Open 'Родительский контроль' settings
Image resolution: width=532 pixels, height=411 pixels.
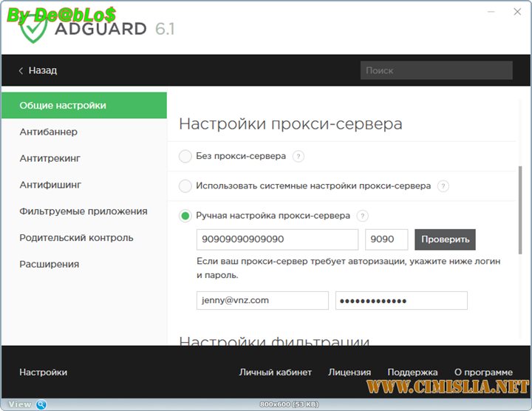click(76, 237)
